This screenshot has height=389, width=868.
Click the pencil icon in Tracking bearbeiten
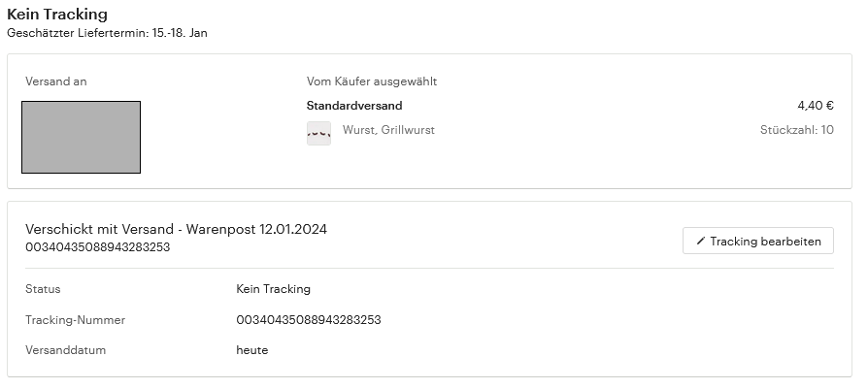[701, 241]
